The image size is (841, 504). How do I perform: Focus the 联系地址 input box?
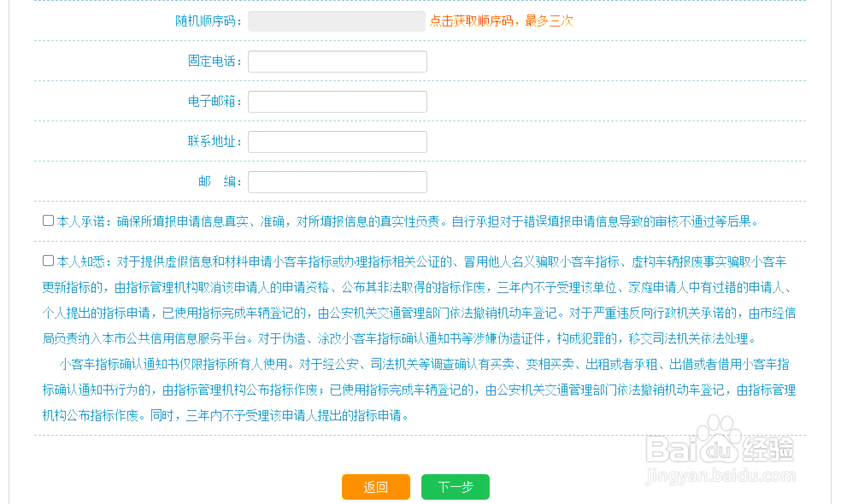[x=337, y=142]
